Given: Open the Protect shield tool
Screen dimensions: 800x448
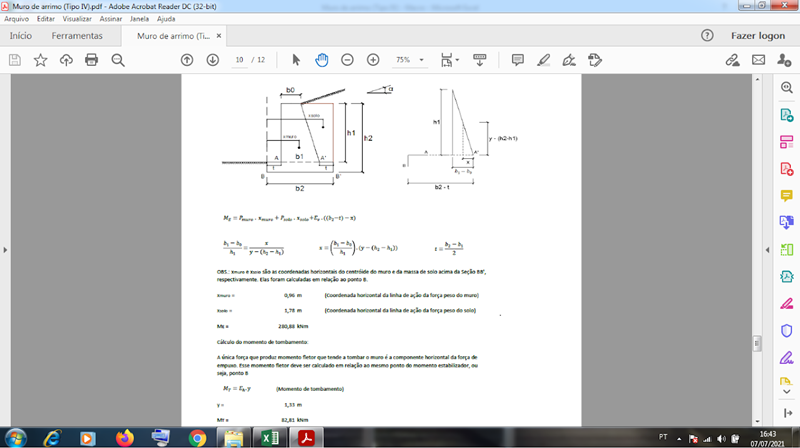Looking at the screenshot, I should point(786,331).
